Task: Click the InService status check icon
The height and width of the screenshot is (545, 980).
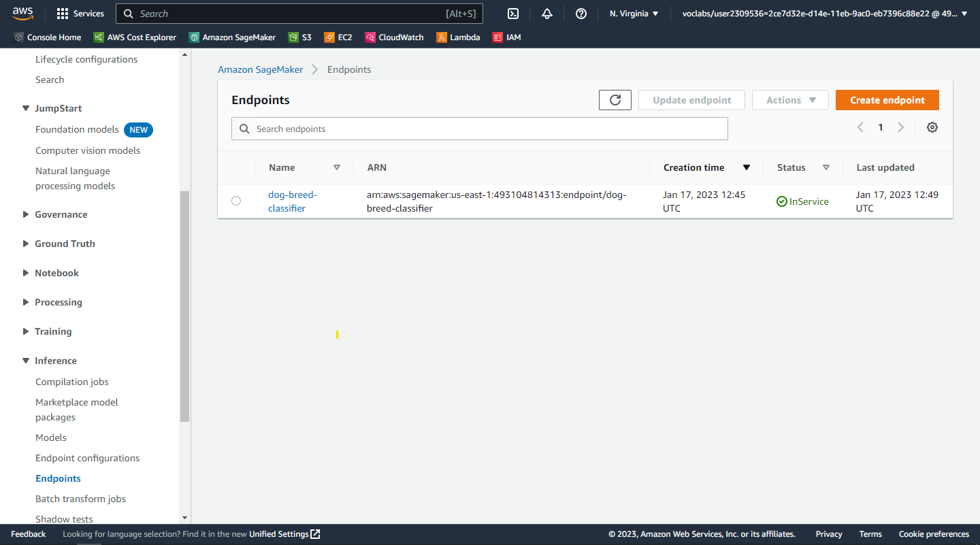Action: click(x=782, y=201)
